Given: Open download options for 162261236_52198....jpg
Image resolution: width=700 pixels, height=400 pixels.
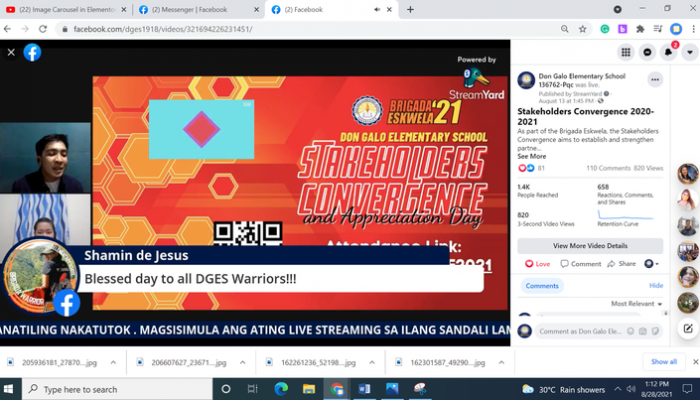Looking at the screenshot, I should point(372,362).
